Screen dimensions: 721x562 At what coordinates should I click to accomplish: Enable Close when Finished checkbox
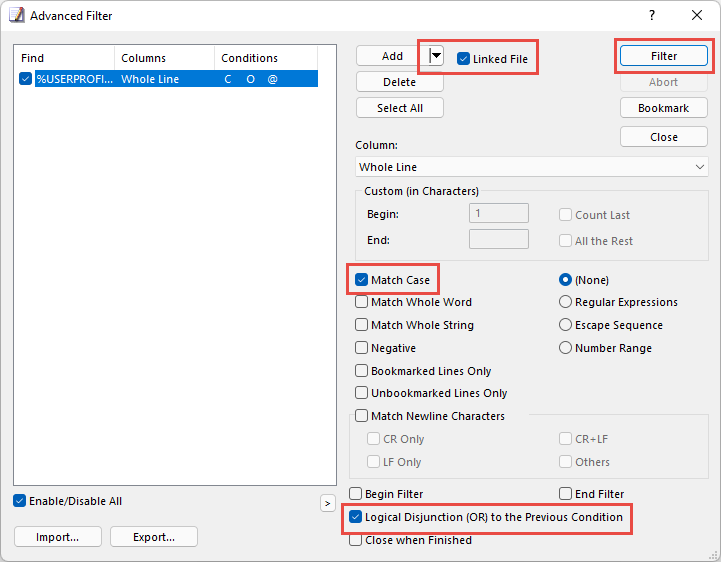(355, 540)
